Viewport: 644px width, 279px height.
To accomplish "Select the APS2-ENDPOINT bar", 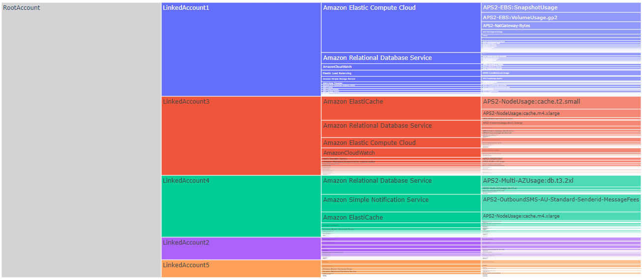I will point(561,159).
